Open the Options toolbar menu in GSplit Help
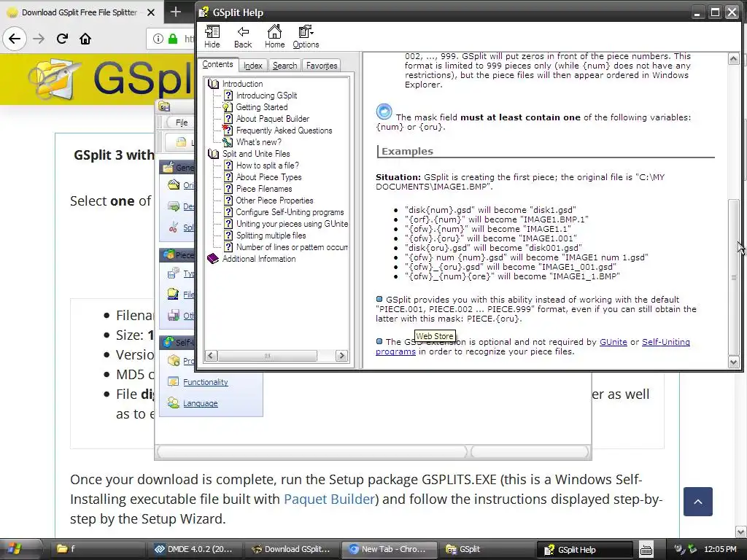Viewport: 747px width, 560px height. pyautogui.click(x=306, y=36)
